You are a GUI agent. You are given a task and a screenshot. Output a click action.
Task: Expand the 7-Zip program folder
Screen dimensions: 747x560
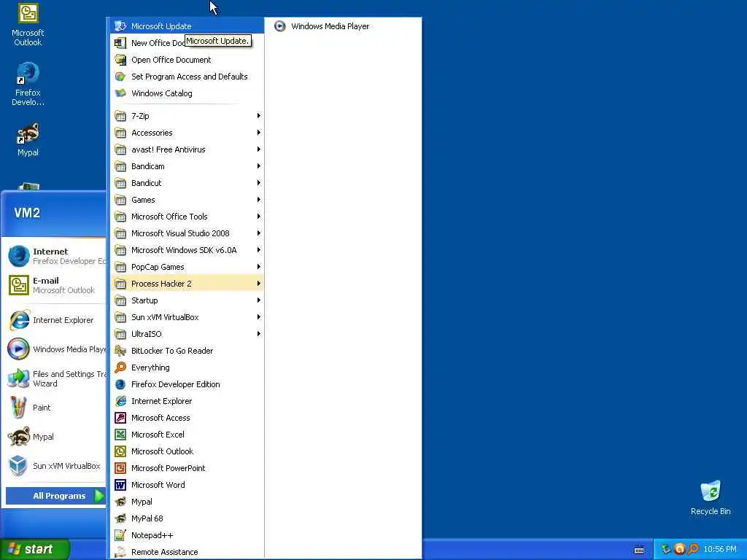pyautogui.click(x=187, y=116)
